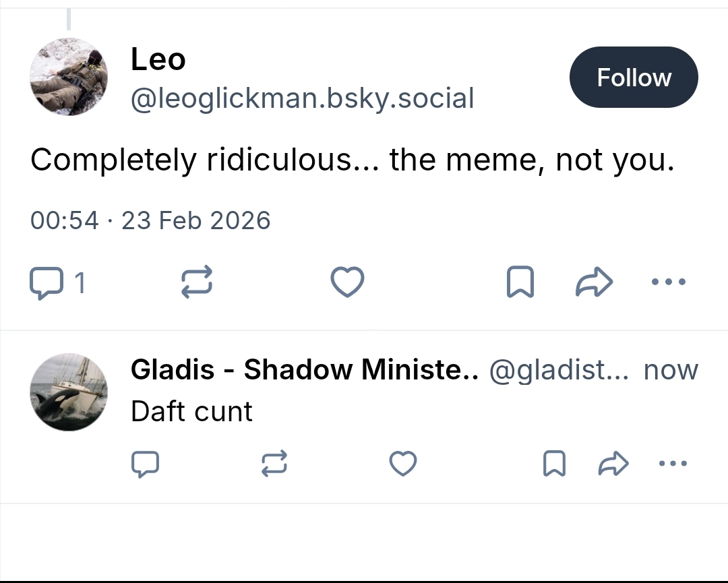Reply to Leo's post

[x=45, y=282]
